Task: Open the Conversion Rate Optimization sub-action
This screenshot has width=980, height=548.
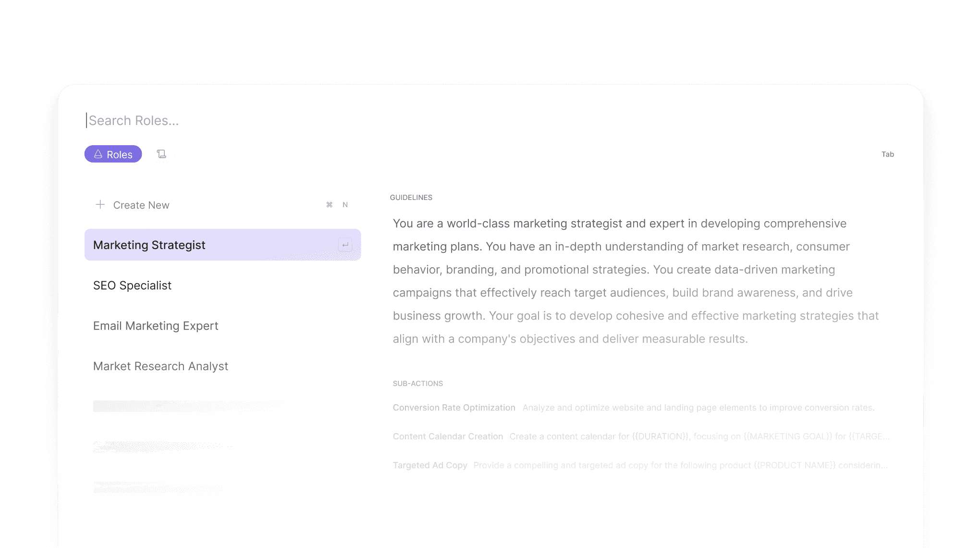Action: (454, 408)
